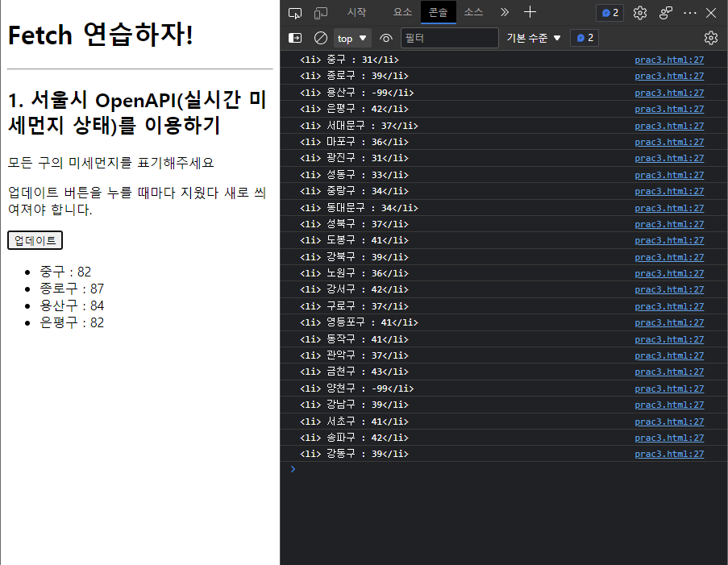The image size is (728, 565).
Task: Click page list item '용산구 : 84'
Action: [72, 305]
